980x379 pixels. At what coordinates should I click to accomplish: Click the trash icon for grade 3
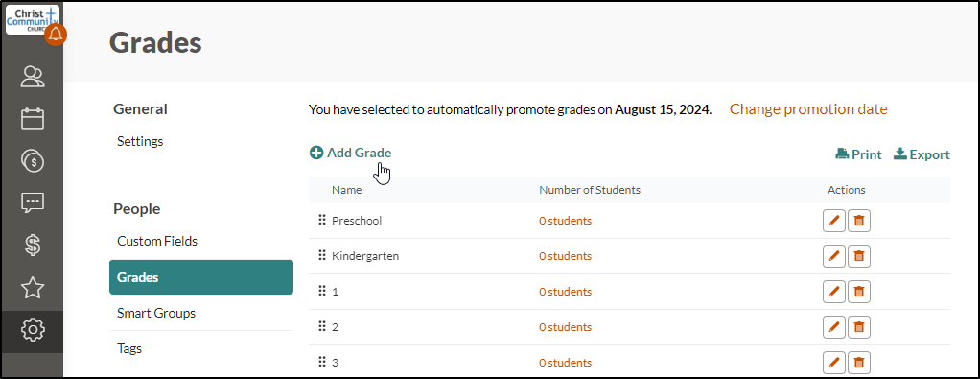click(859, 363)
